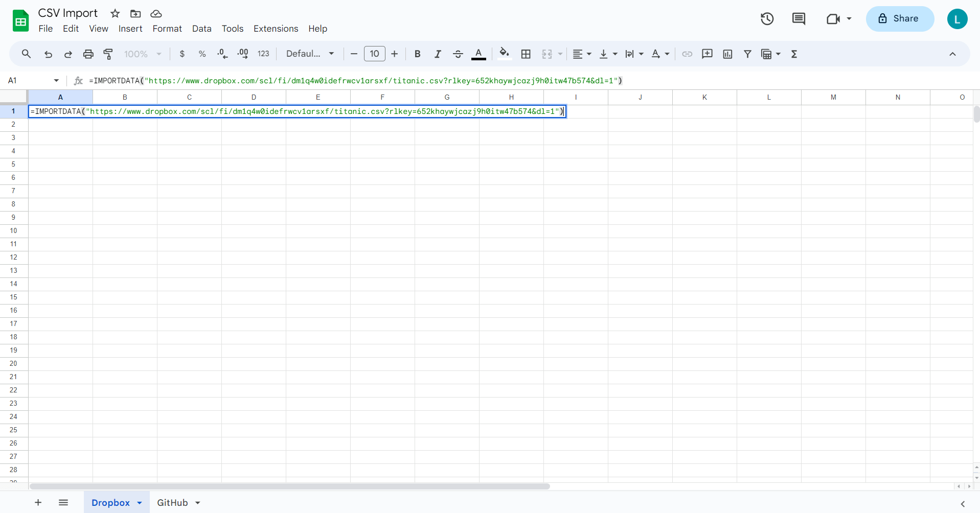Open the Share dialog

pos(899,18)
